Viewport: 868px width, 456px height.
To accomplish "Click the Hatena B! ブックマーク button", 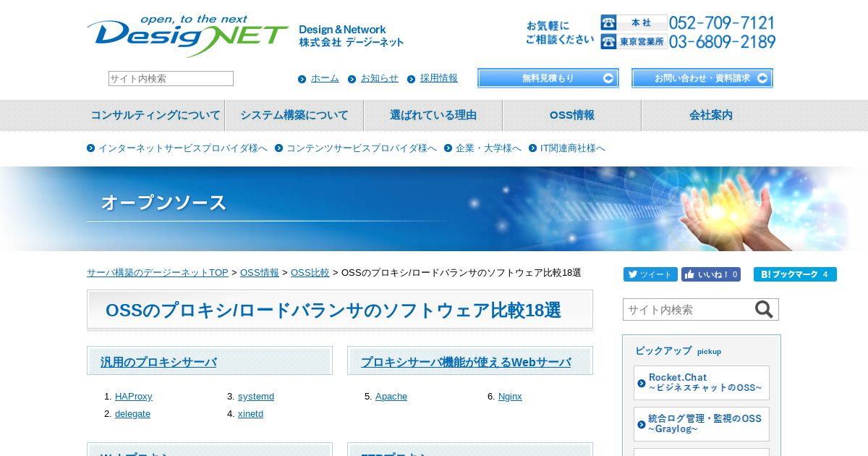I will point(795,274).
